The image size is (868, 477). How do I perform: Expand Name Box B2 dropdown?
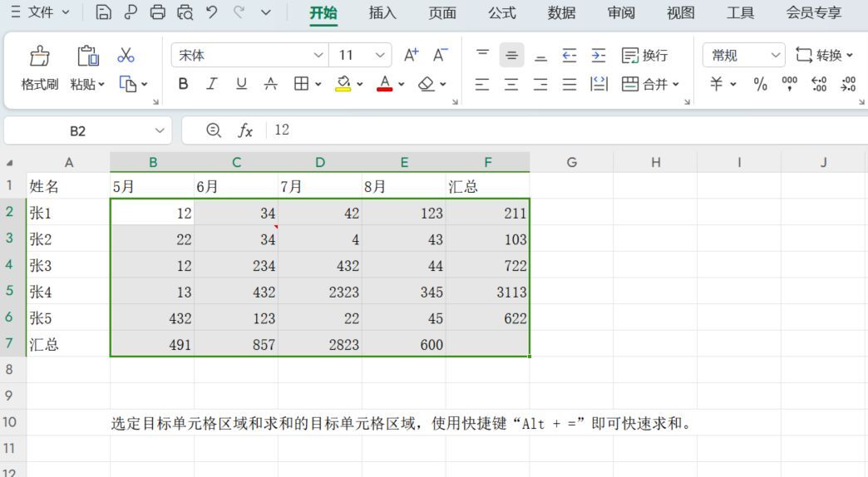pyautogui.click(x=160, y=130)
